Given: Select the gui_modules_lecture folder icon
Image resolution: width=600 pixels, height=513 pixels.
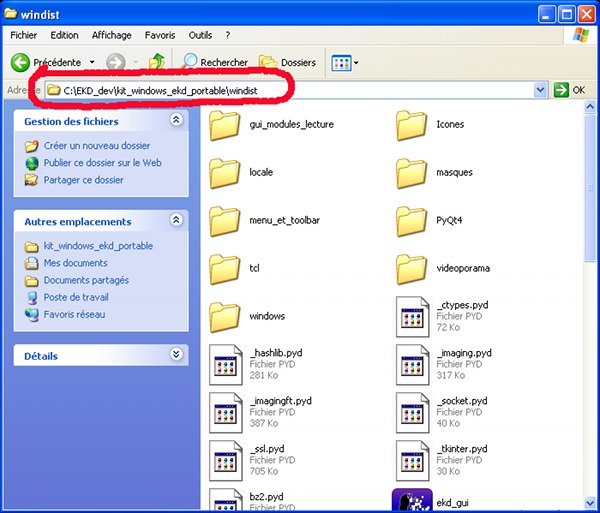Looking at the screenshot, I should point(224,125).
